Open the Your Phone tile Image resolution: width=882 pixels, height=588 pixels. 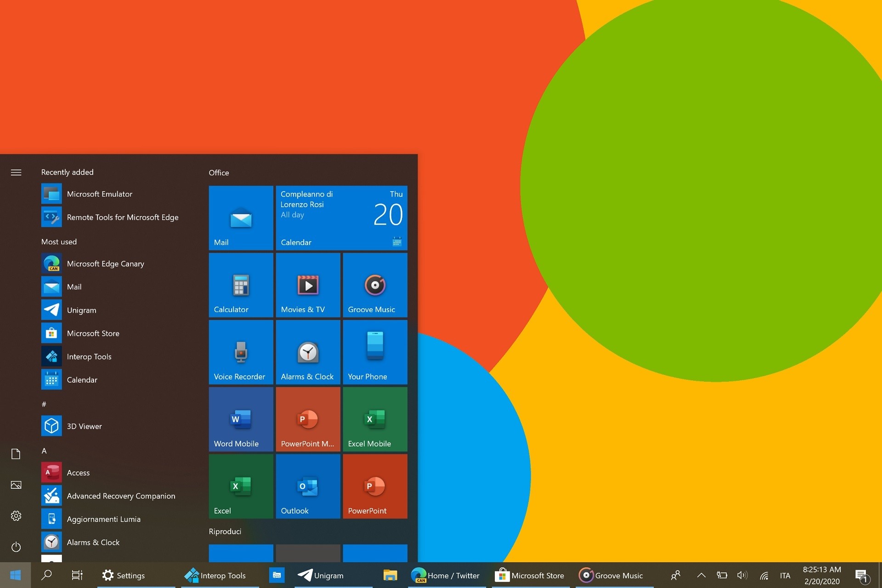(374, 352)
